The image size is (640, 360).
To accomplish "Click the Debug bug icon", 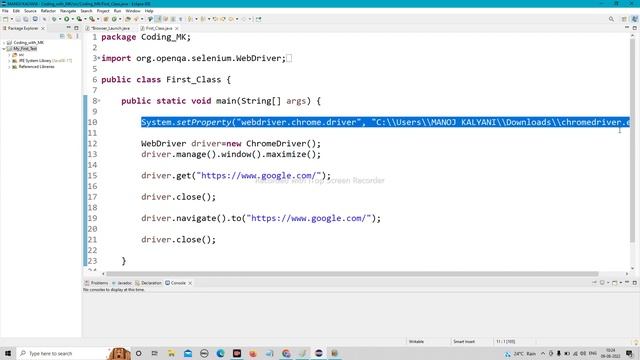I will 54,19.
